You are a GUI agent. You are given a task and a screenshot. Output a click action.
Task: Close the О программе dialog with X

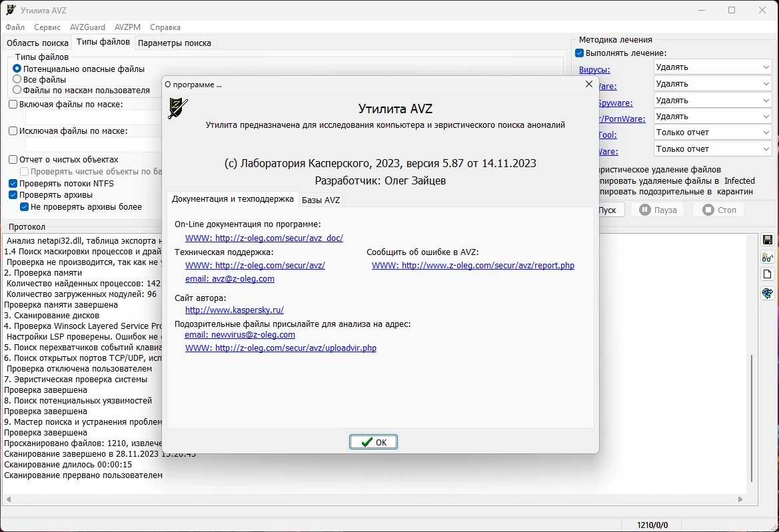[588, 84]
